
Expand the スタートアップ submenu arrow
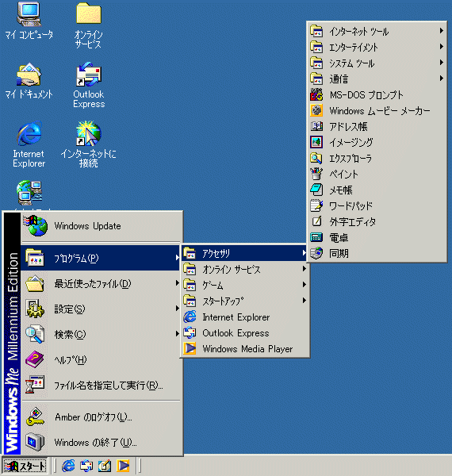pyautogui.click(x=304, y=300)
